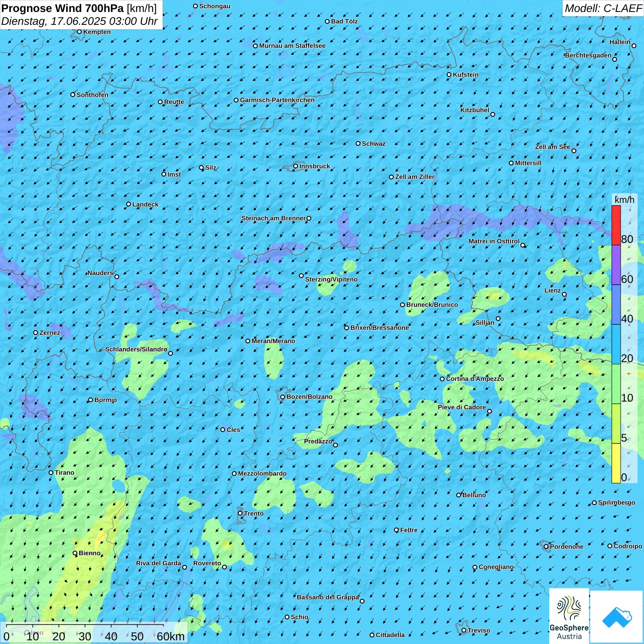
Task: Click the 'Prognose Wind 700hPa' title
Action: 63,8
